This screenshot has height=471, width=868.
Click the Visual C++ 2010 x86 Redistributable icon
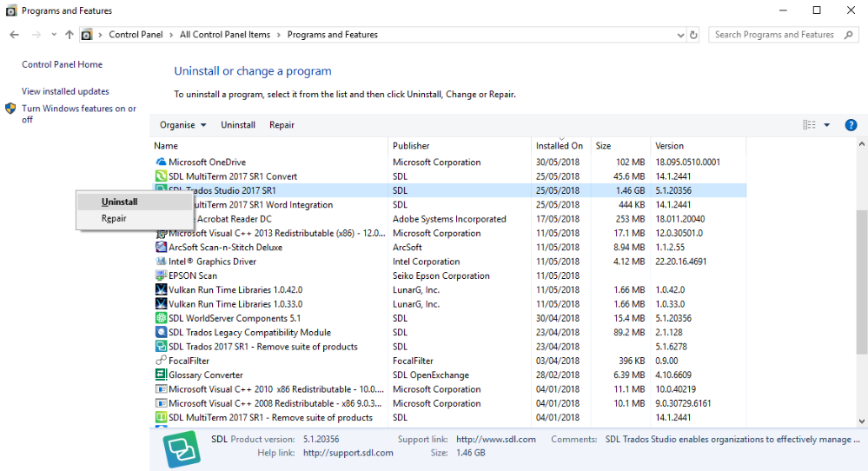coord(161,389)
